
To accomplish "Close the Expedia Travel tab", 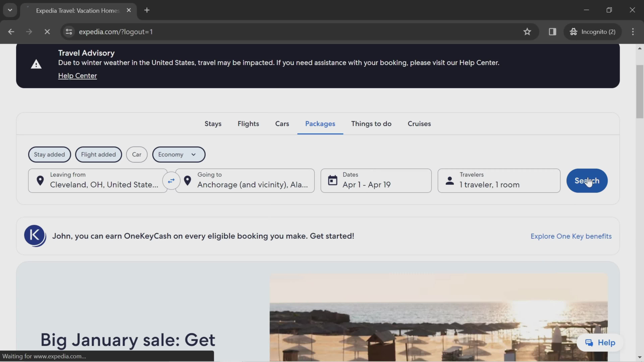I will [129, 10].
